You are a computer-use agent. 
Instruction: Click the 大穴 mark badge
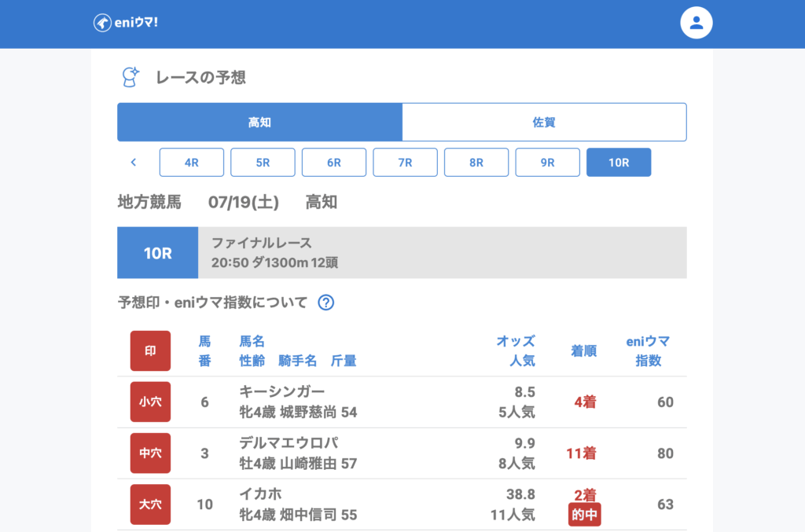pos(150,504)
